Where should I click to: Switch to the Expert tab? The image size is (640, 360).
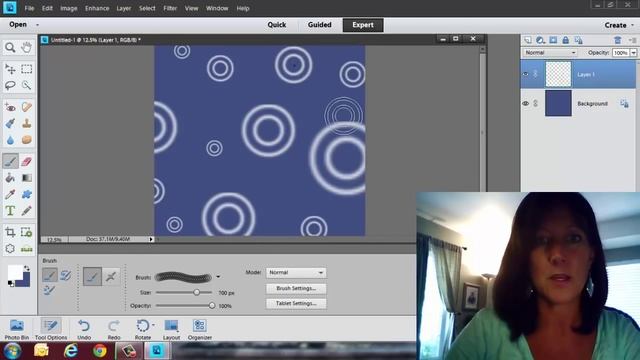363,25
